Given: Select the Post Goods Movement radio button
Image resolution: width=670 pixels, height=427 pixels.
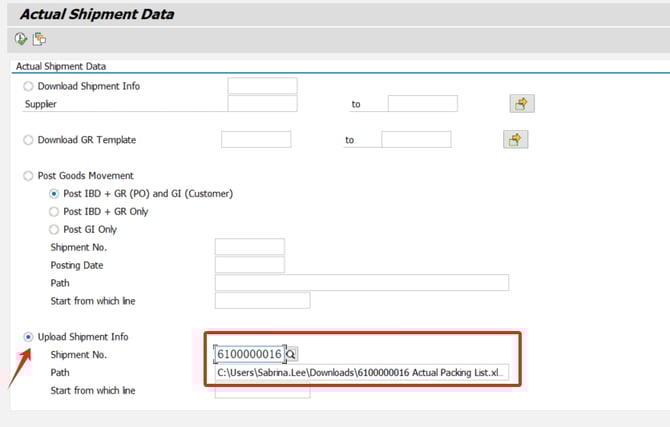Looking at the screenshot, I should pos(28,176).
